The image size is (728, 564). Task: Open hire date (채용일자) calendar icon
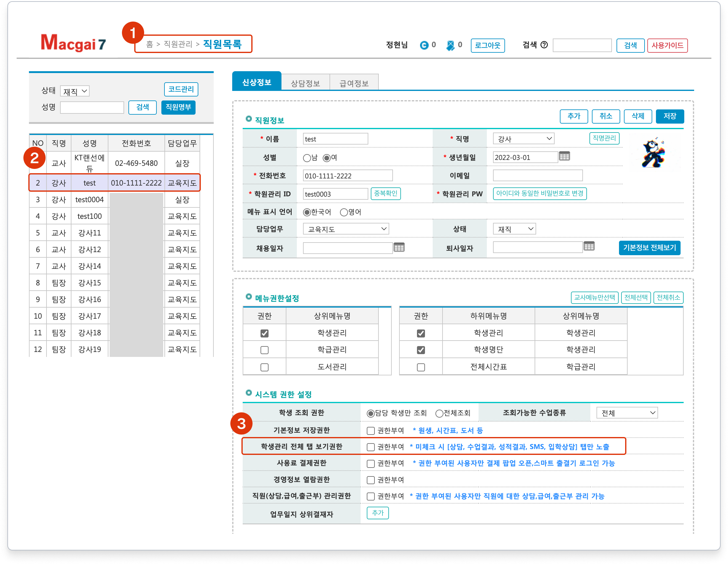tap(399, 247)
